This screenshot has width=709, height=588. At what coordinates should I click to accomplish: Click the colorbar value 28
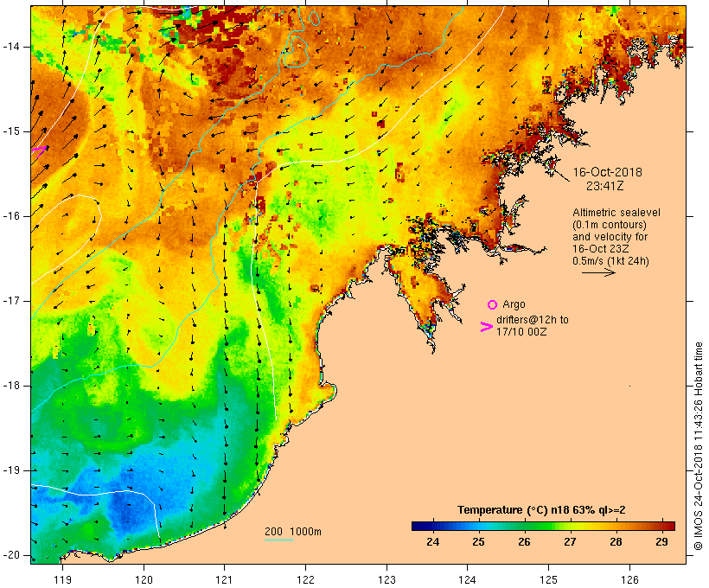(616, 541)
